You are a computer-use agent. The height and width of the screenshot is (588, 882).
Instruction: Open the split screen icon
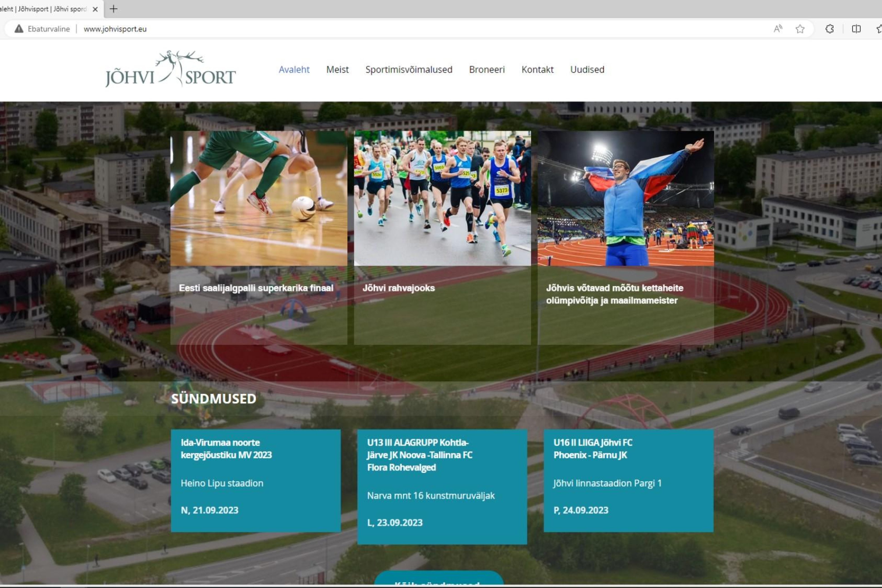(856, 29)
